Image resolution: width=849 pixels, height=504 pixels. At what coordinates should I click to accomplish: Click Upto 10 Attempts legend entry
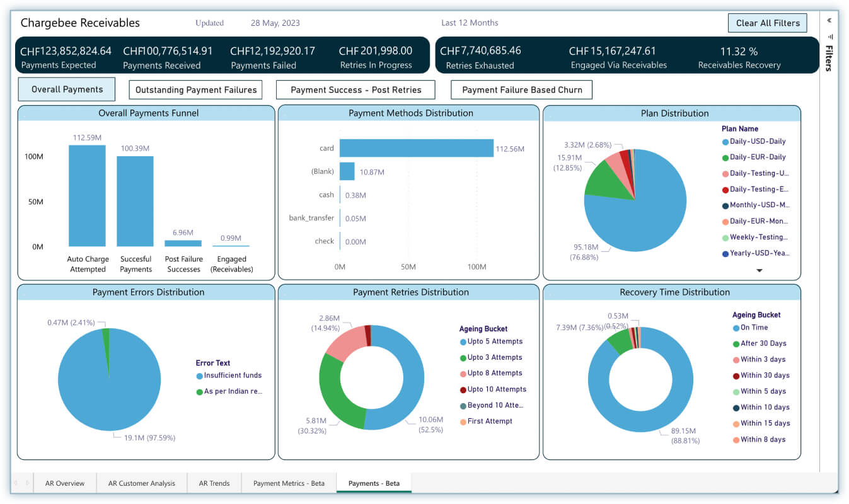point(493,389)
